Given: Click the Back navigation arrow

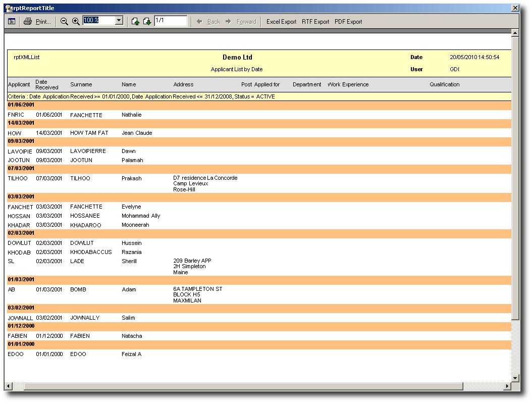Looking at the screenshot, I should pos(208,22).
